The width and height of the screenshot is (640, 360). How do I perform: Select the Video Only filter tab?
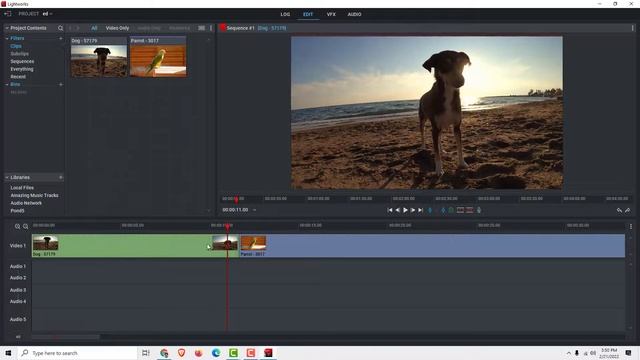coord(117,28)
